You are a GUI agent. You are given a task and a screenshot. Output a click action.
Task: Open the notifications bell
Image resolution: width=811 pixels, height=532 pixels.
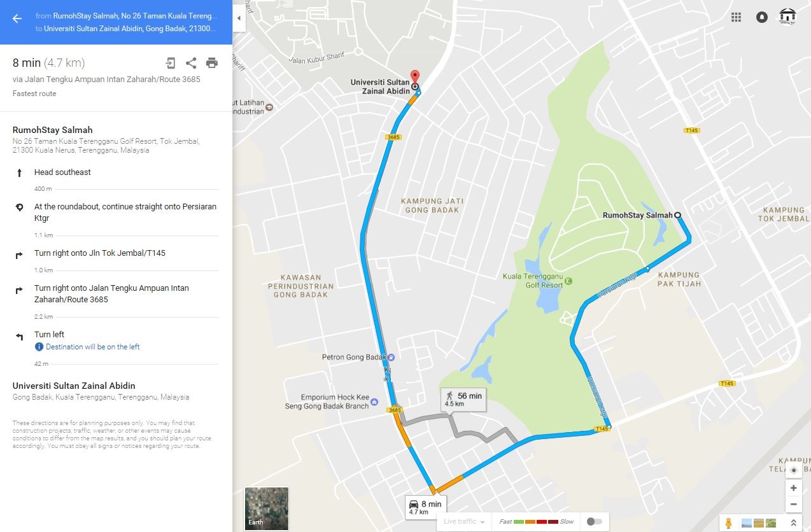761,17
